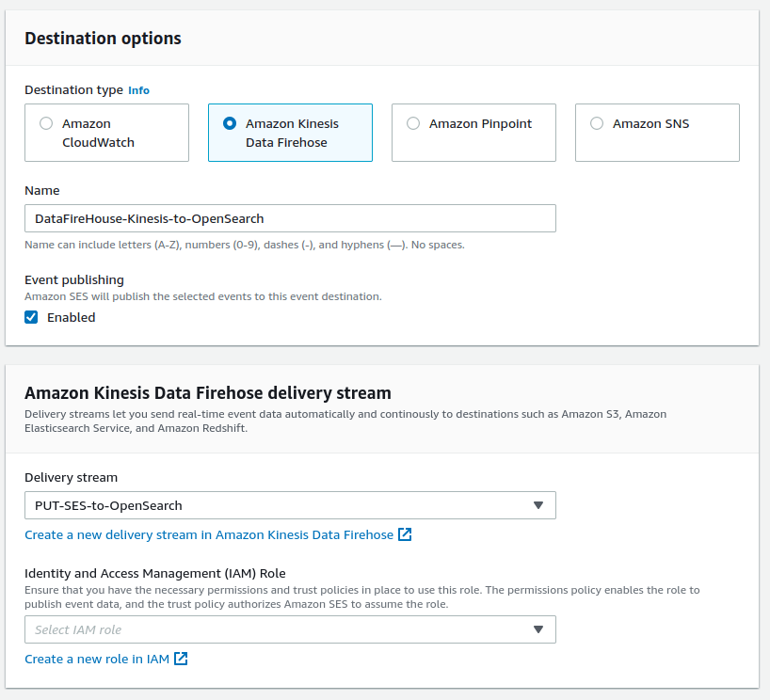Expand the Select IAM role dropdown

[x=290, y=629]
